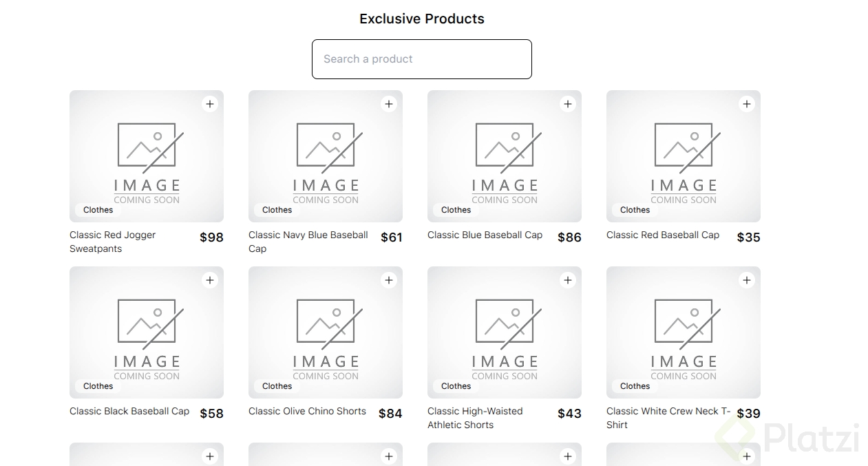Add Classic Black Baseball Cap to cart
Image resolution: width=868 pixels, height=466 pixels.
click(x=210, y=280)
